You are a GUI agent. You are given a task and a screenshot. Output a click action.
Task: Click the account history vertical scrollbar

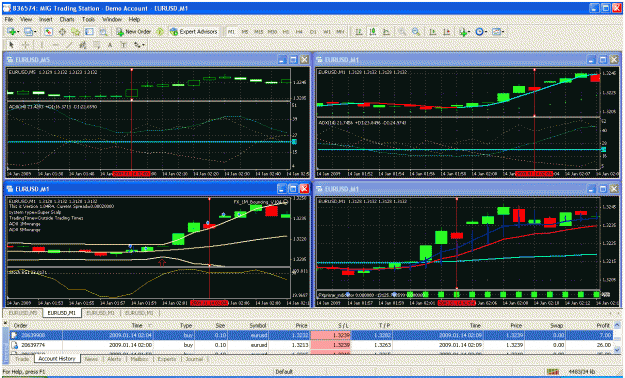point(617,337)
